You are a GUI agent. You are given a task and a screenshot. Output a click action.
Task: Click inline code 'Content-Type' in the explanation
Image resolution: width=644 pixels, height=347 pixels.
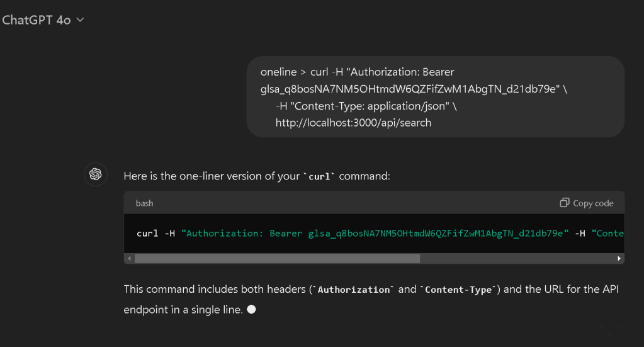[458, 290]
